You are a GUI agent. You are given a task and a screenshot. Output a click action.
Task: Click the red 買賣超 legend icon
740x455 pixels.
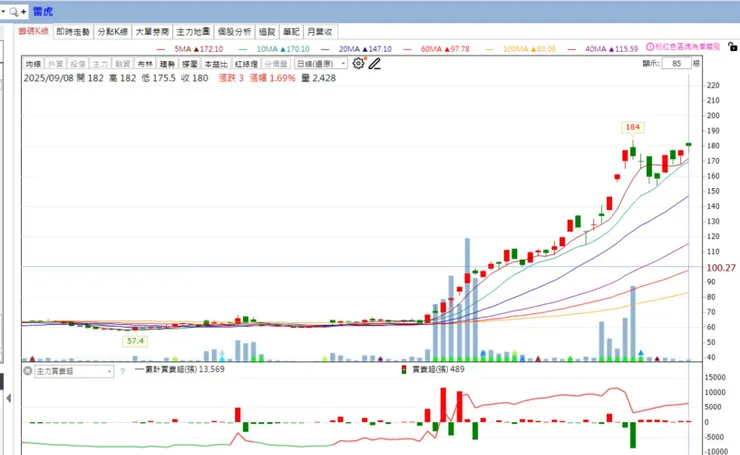click(404, 369)
